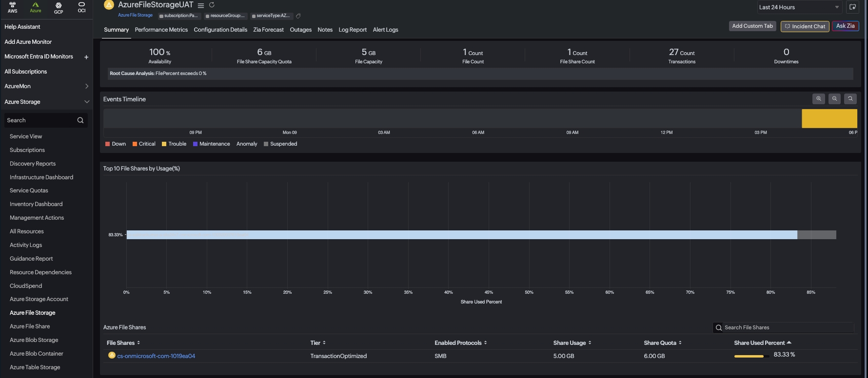Click the AI schedule icon beside time dropdown
This screenshot has width=868, height=378.
pos(852,7)
